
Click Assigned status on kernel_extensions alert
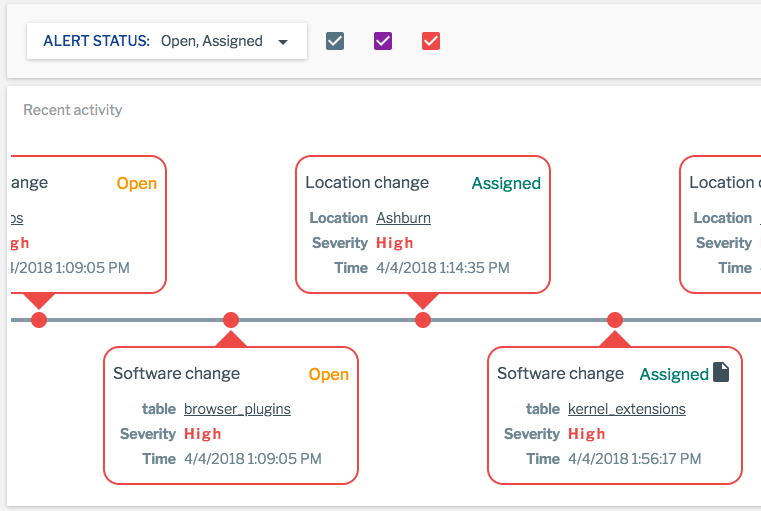tap(674, 375)
